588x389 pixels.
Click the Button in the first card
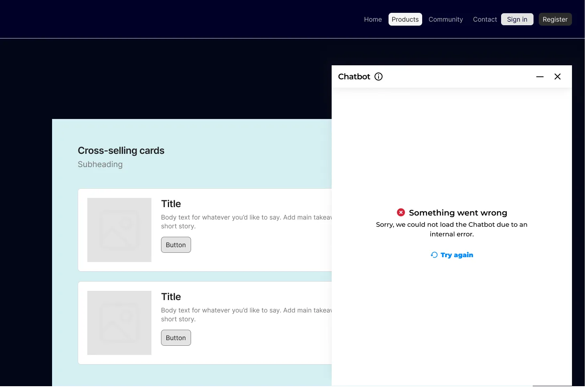[176, 245]
